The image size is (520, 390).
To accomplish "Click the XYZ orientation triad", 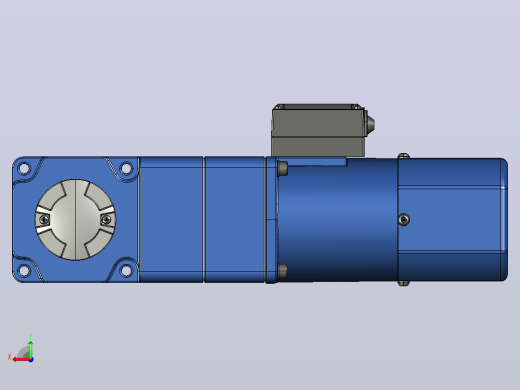I will pos(21,349).
